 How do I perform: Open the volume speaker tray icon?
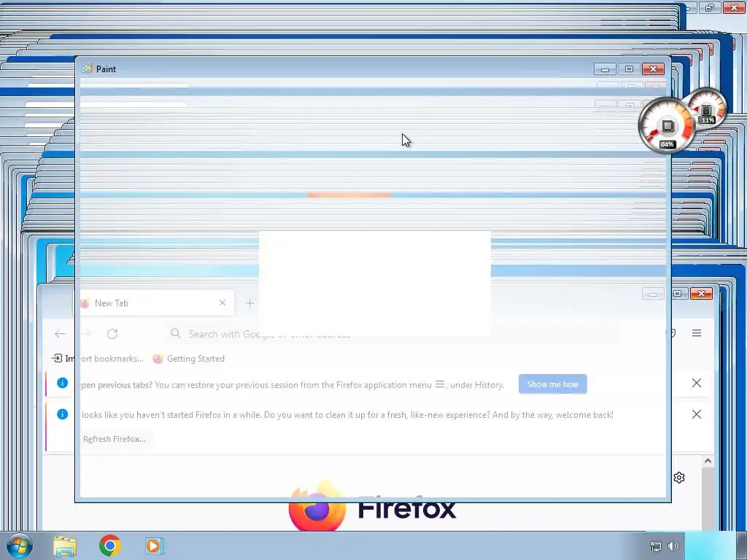(x=673, y=546)
